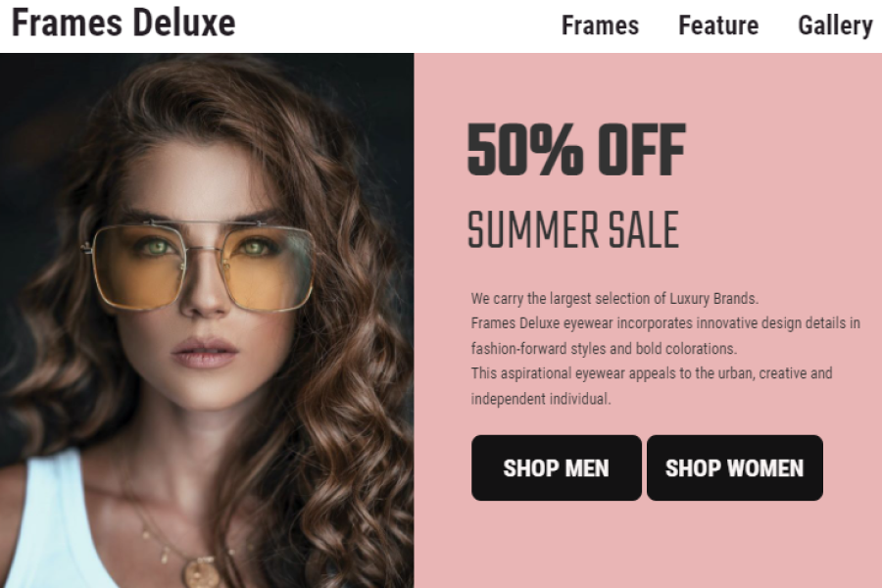The height and width of the screenshot is (588, 882).
Task: Click the 'independent individual.' text
Action: pos(541,399)
